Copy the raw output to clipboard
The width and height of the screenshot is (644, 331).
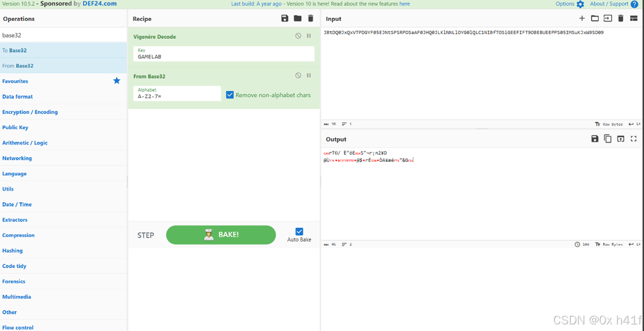point(608,139)
